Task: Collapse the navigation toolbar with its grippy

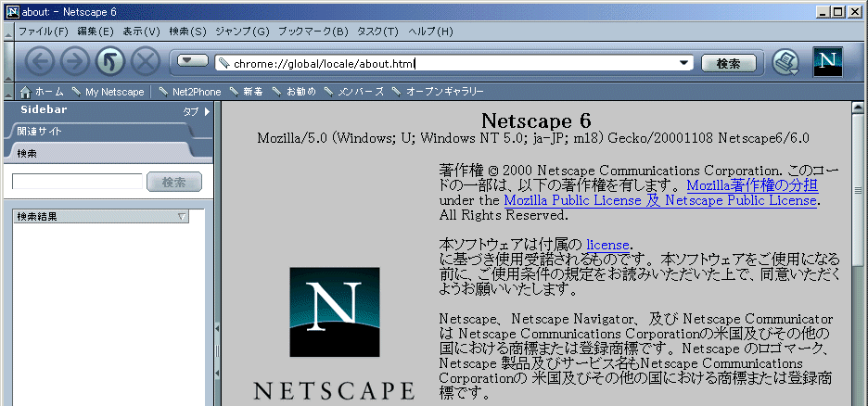Action: pos(7,62)
